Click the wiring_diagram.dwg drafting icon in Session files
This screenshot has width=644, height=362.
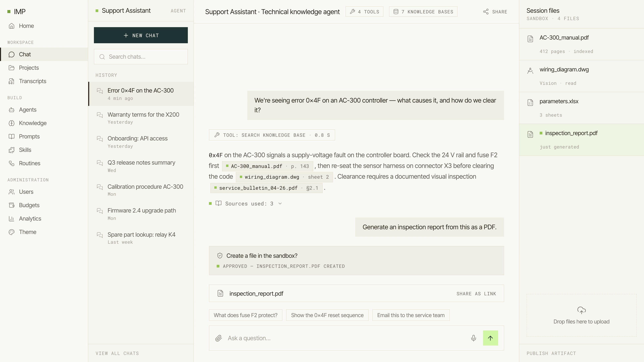point(530,71)
